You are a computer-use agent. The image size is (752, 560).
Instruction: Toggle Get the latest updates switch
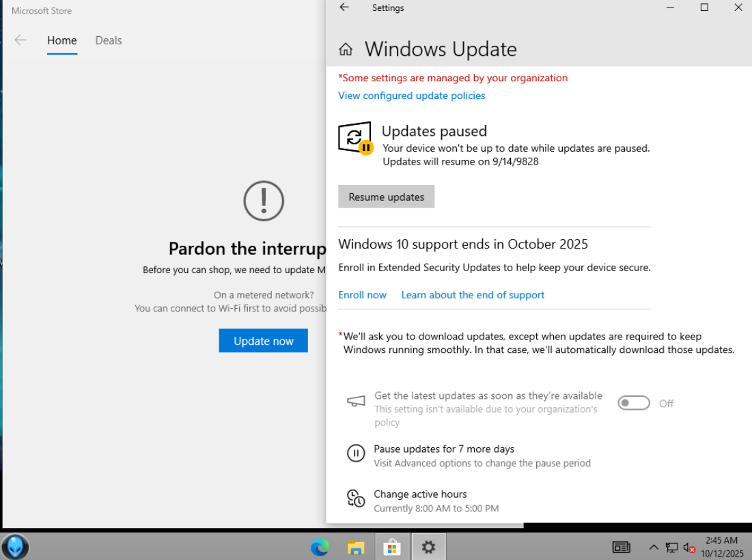[634, 403]
